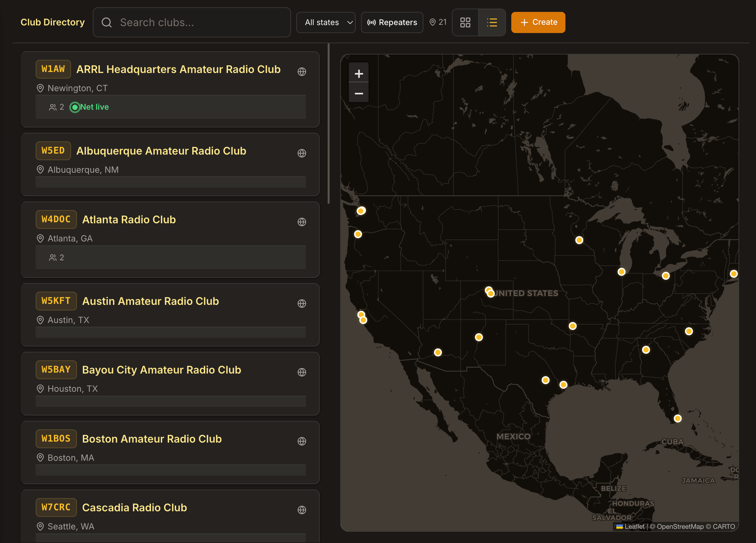Select the Arizona map marker near Phoenix
The height and width of the screenshot is (543, 756).
tap(438, 352)
